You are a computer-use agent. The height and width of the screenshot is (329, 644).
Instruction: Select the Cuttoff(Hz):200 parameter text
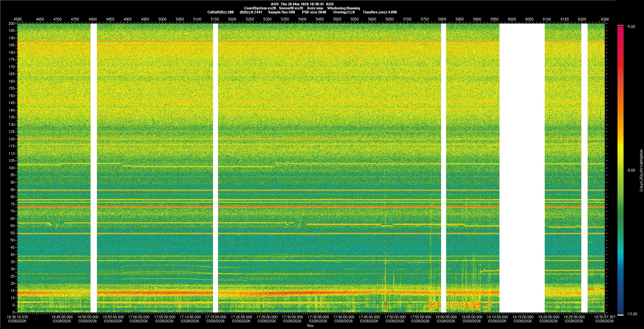pos(220,12)
